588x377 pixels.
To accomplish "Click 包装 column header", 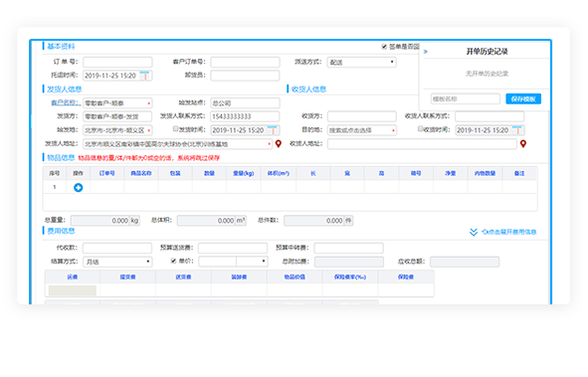I will tap(175, 173).
